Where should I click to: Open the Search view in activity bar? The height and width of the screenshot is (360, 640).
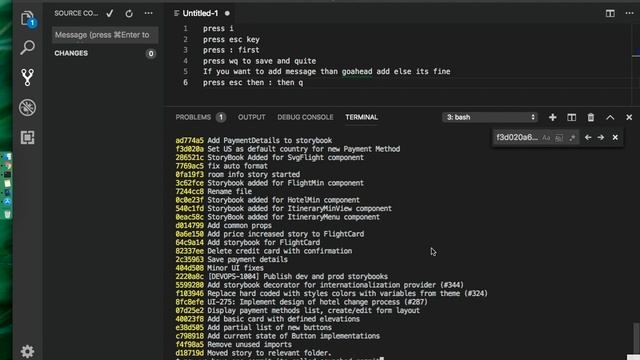tap(27, 47)
